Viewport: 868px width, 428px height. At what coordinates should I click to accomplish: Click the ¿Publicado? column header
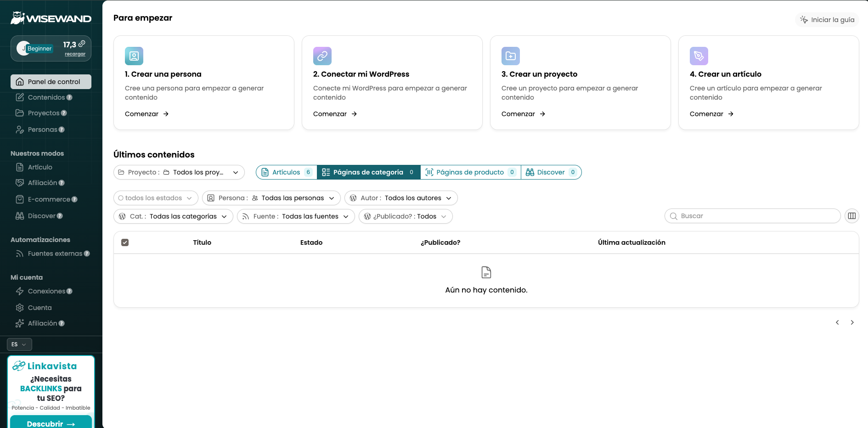pyautogui.click(x=440, y=242)
